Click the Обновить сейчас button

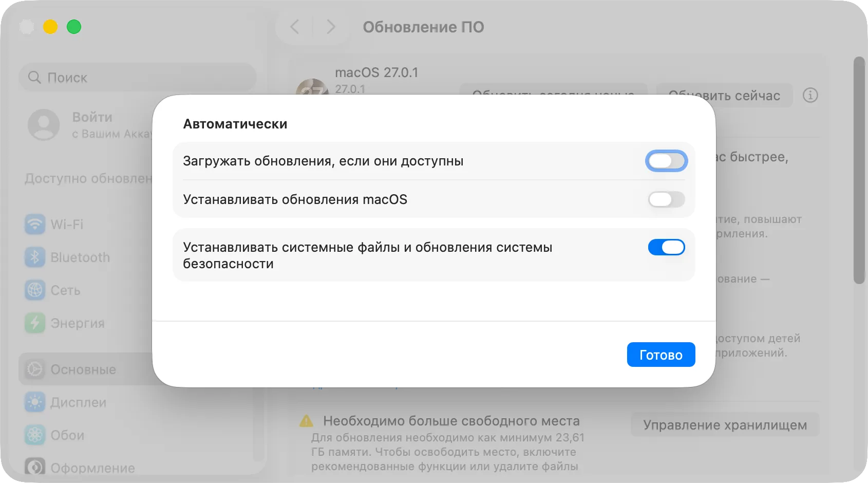click(x=724, y=96)
